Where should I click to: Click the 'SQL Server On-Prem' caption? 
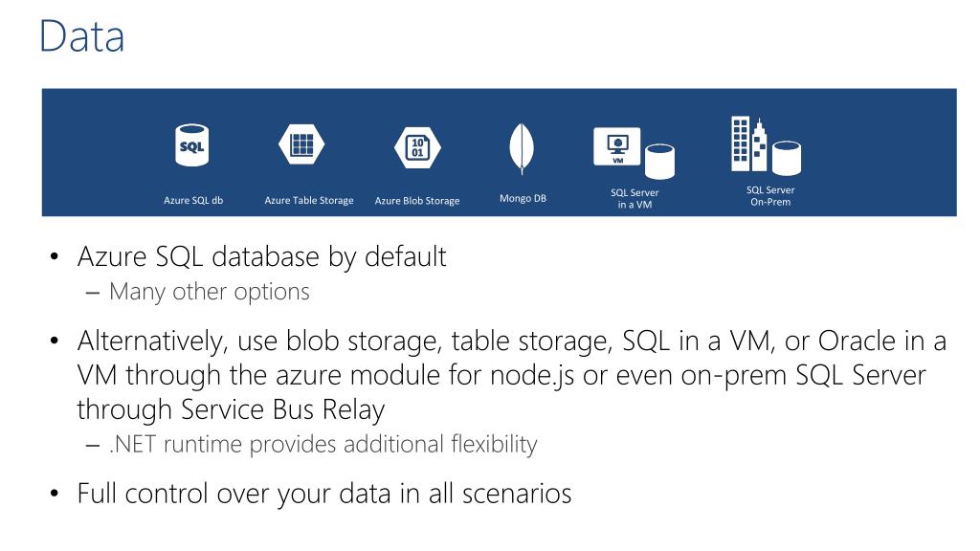pos(770,196)
